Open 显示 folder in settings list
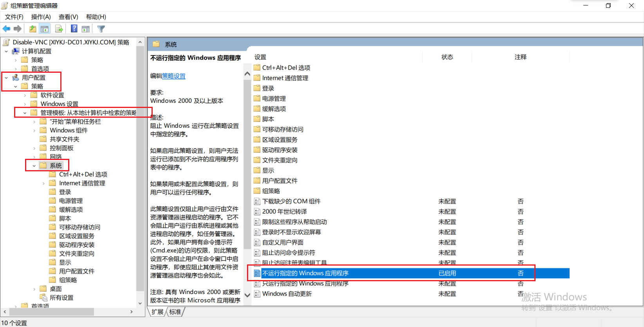 tap(268, 171)
